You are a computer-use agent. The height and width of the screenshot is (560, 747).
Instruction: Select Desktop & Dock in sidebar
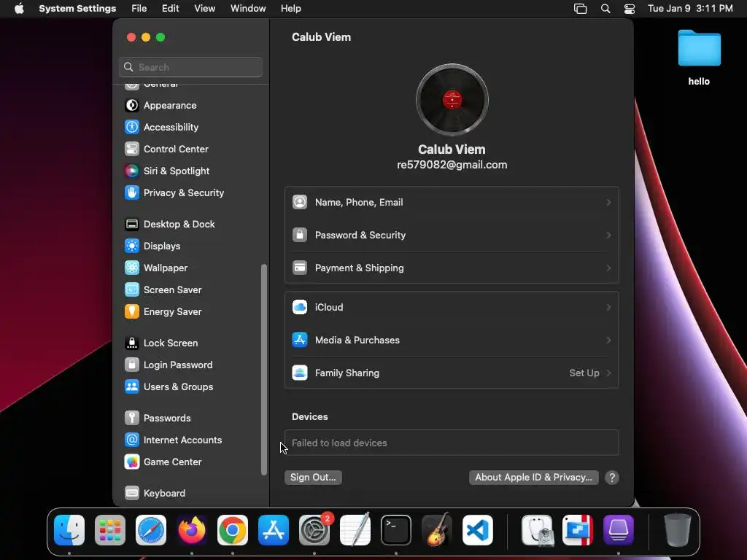point(190,225)
